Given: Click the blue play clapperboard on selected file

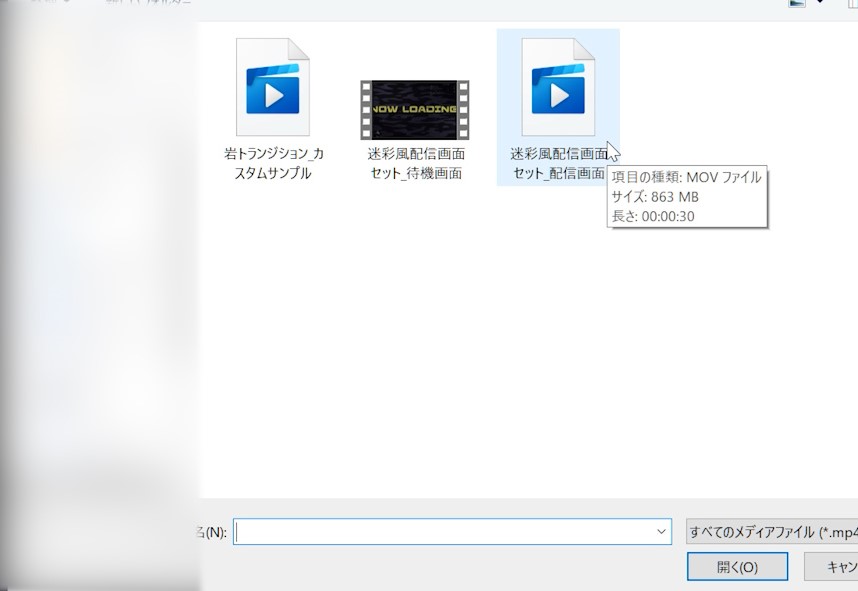Looking at the screenshot, I should [x=559, y=90].
